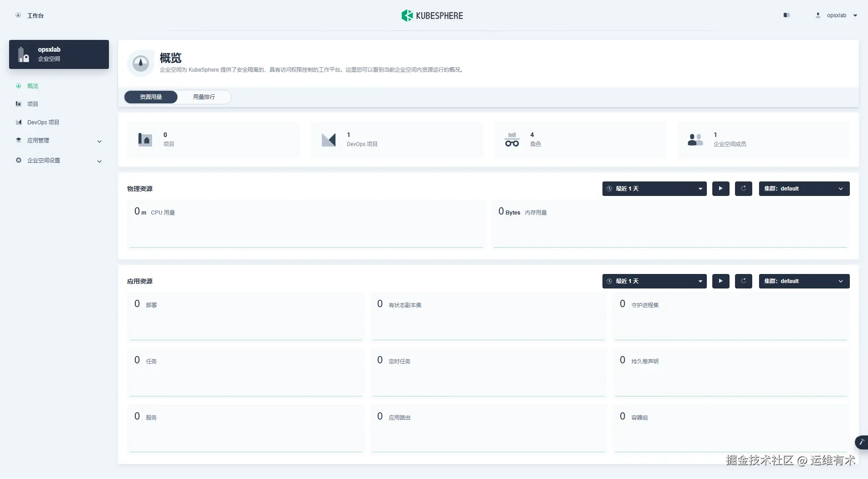Open 应用资源 time range dropdown 最近 1 天
Viewport: 868px width, 479px height.
pyautogui.click(x=655, y=281)
